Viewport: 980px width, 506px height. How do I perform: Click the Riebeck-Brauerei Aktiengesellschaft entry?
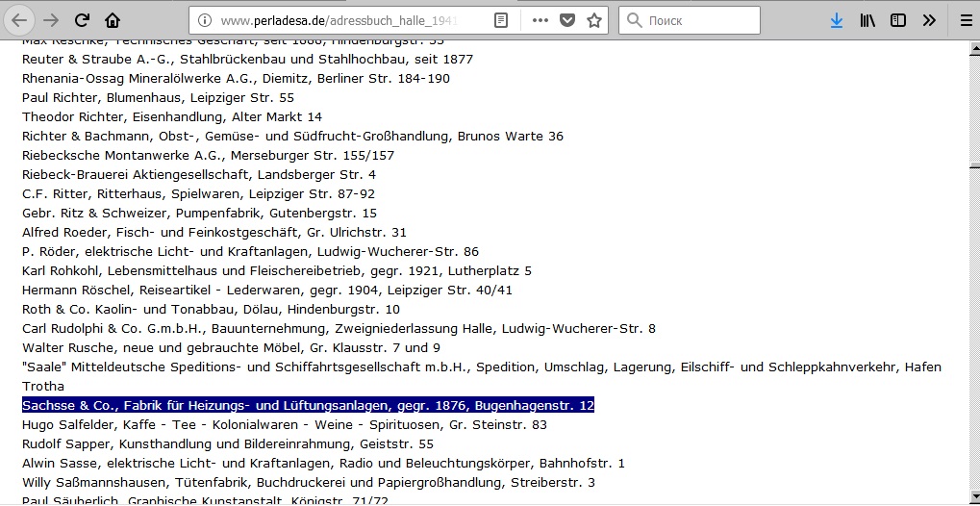[x=198, y=175]
